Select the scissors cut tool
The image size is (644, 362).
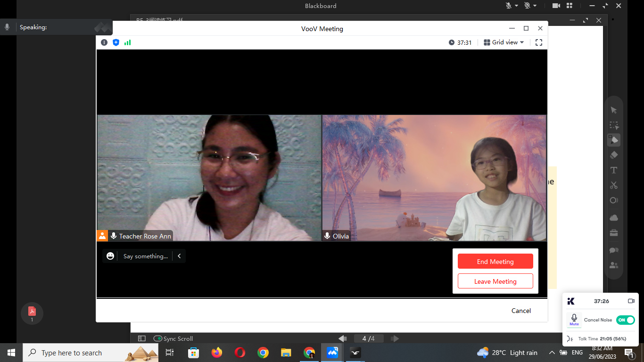click(614, 185)
